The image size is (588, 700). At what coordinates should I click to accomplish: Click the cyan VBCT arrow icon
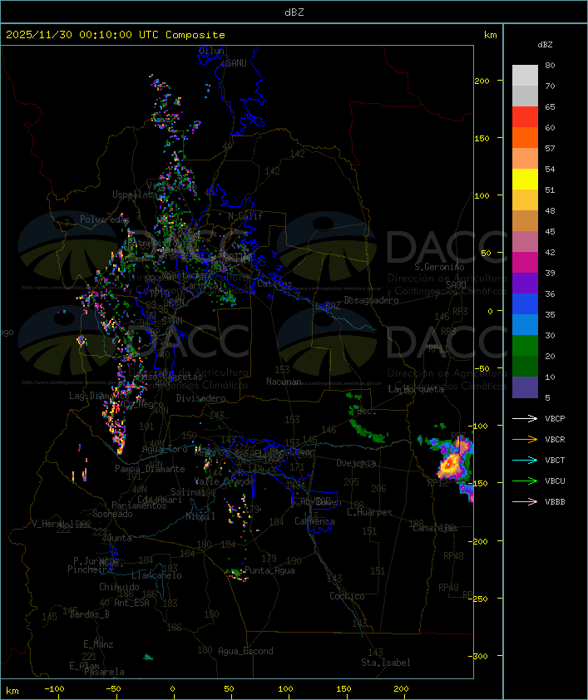(525, 460)
